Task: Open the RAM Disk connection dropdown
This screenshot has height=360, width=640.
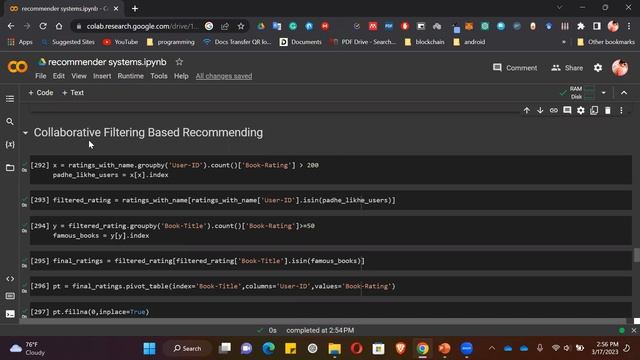Action: (x=603, y=93)
